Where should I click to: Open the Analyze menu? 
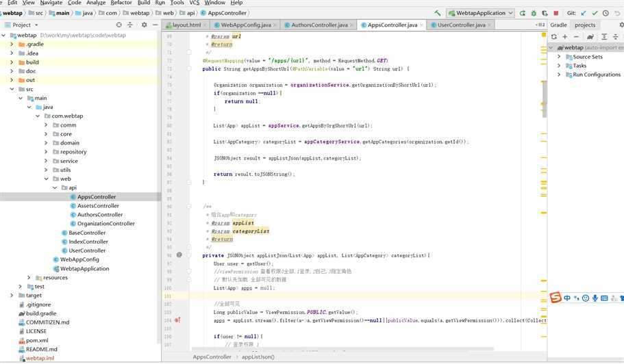96,3
